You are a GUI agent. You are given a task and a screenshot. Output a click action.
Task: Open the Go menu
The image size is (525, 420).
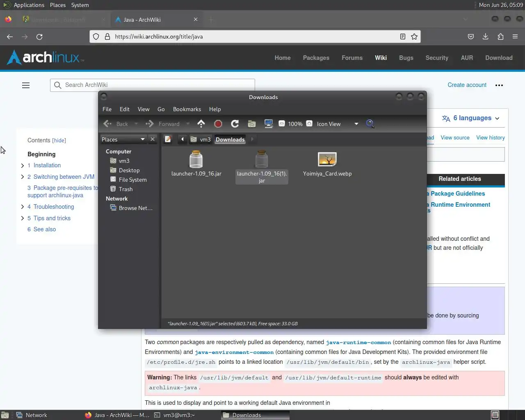161,109
